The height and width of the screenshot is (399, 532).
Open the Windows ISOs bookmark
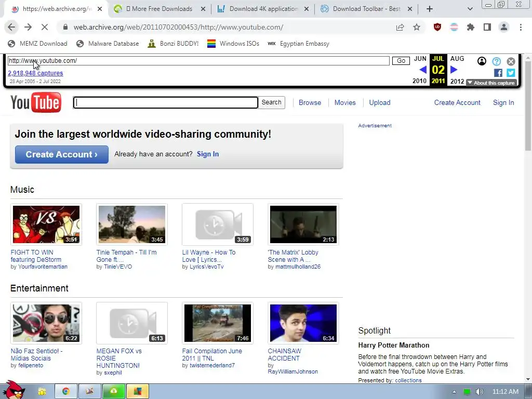233,44
